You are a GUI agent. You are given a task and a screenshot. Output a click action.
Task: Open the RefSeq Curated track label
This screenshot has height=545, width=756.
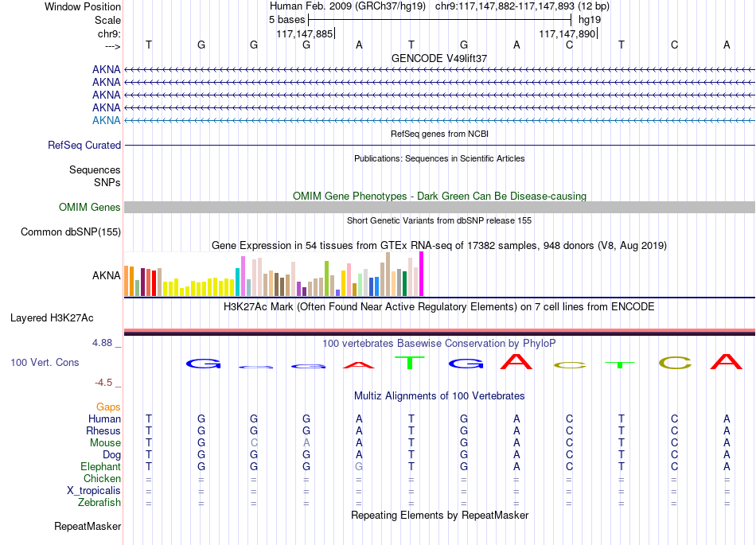84,145
